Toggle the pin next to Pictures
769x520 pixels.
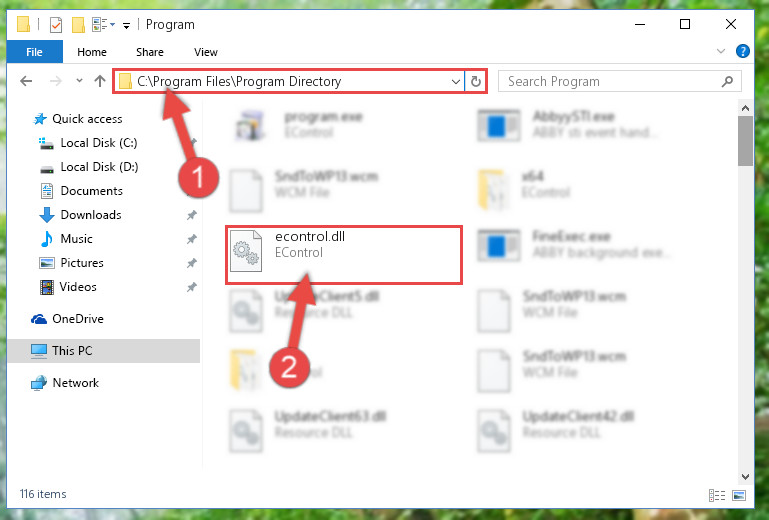[191, 263]
